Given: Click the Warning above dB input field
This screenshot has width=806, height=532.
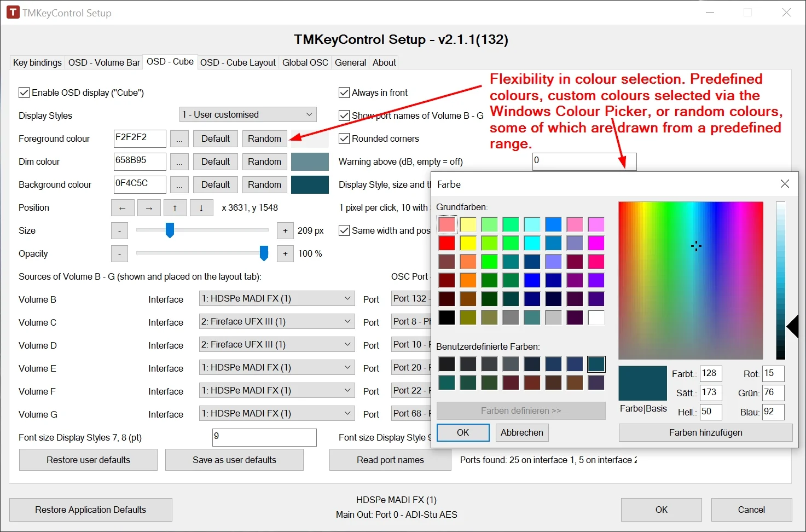Looking at the screenshot, I should (x=584, y=161).
